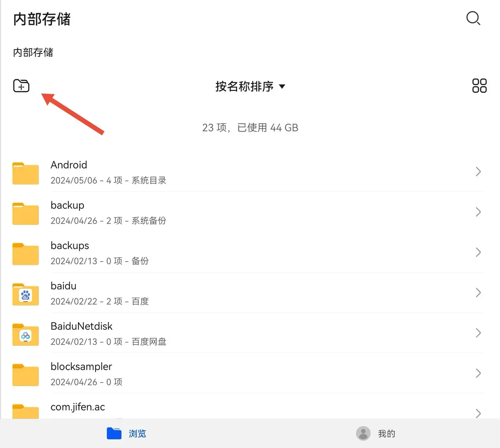This screenshot has width=500, height=448.
Task: Click the page title 内部存储 heading
Action: (x=42, y=19)
